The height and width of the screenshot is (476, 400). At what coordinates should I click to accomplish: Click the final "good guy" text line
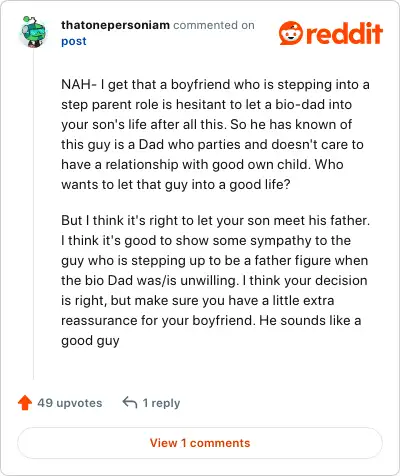(x=90, y=341)
